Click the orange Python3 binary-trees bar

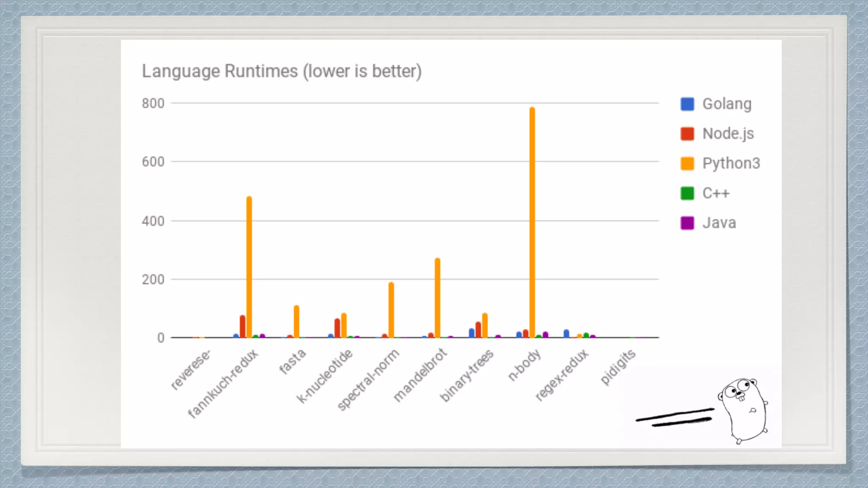[485, 325]
